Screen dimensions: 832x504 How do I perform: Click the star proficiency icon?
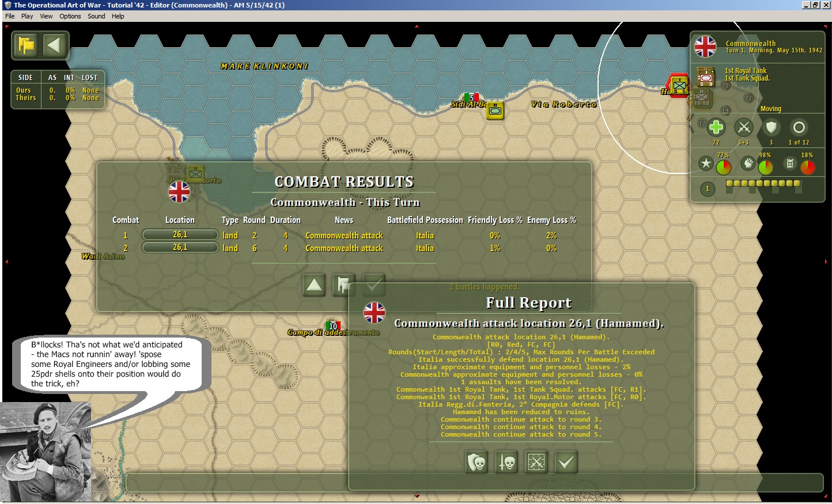[x=706, y=164]
